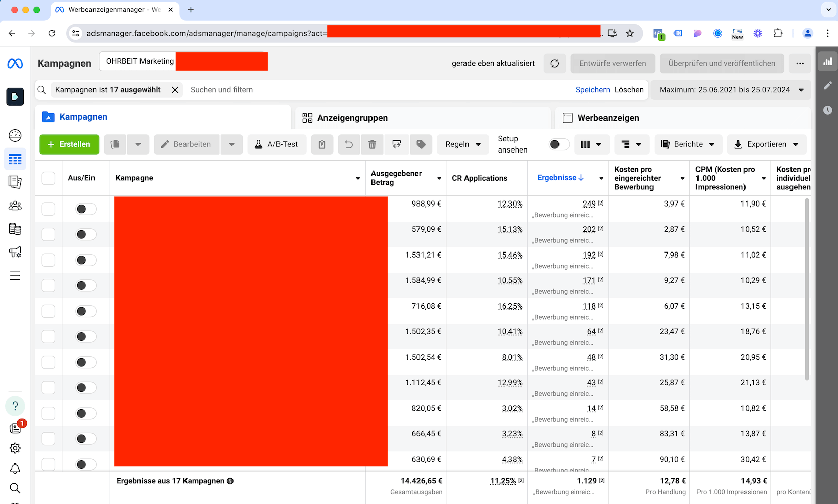Click the trash delete icon in toolbar
The height and width of the screenshot is (504, 838).
coord(372,144)
